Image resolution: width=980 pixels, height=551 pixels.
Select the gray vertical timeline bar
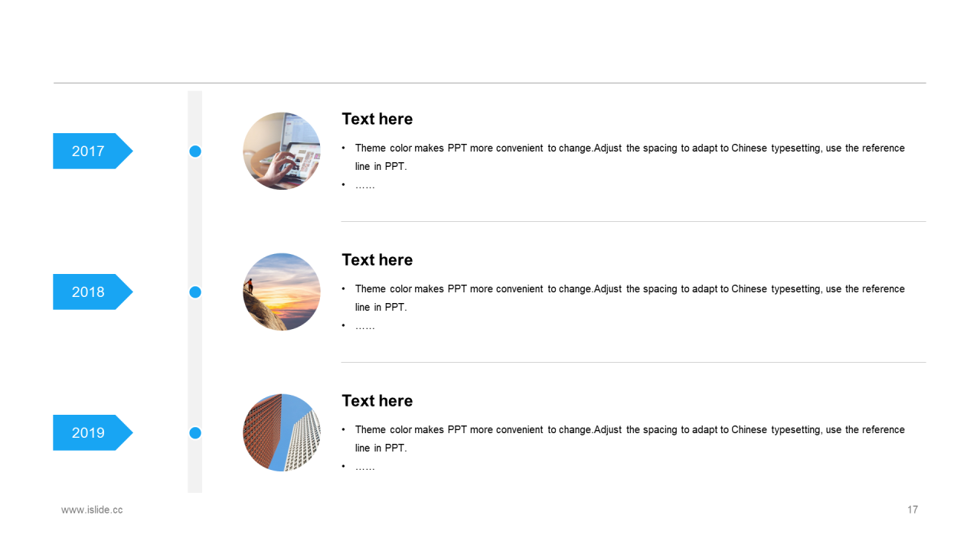click(195, 292)
